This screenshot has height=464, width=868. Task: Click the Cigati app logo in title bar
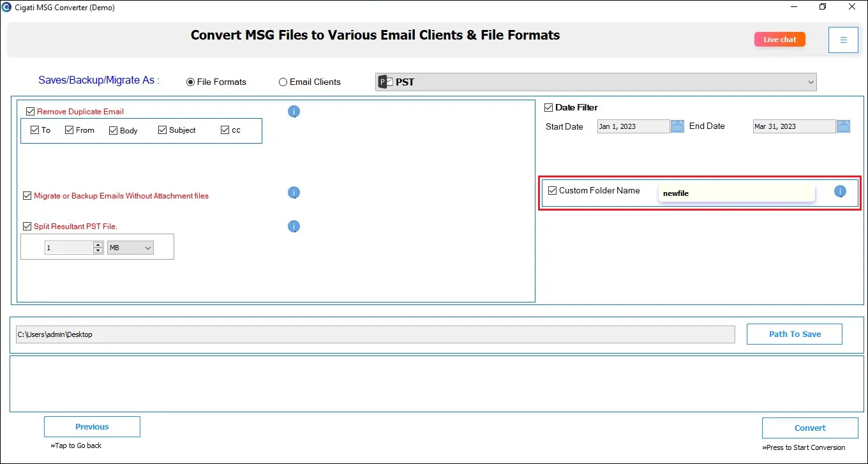pos(6,7)
